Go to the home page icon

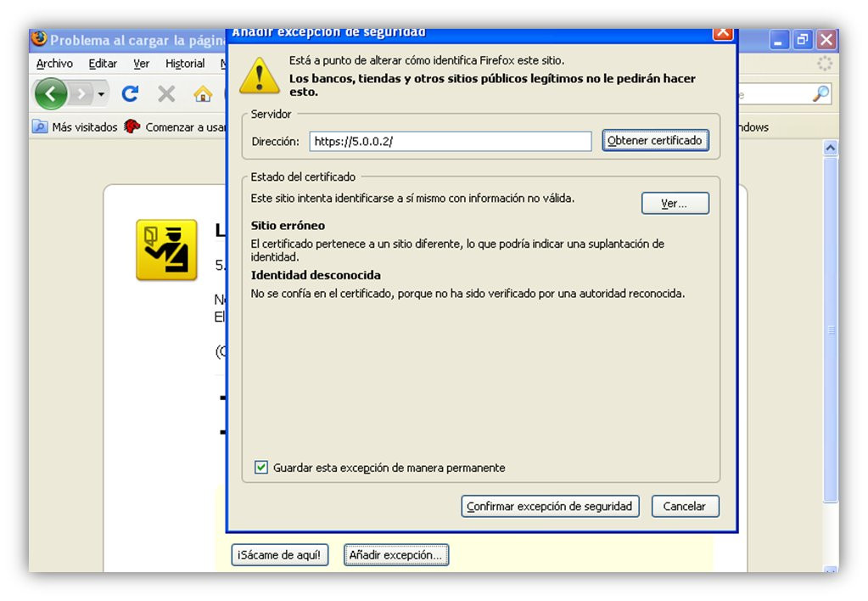pyautogui.click(x=203, y=94)
